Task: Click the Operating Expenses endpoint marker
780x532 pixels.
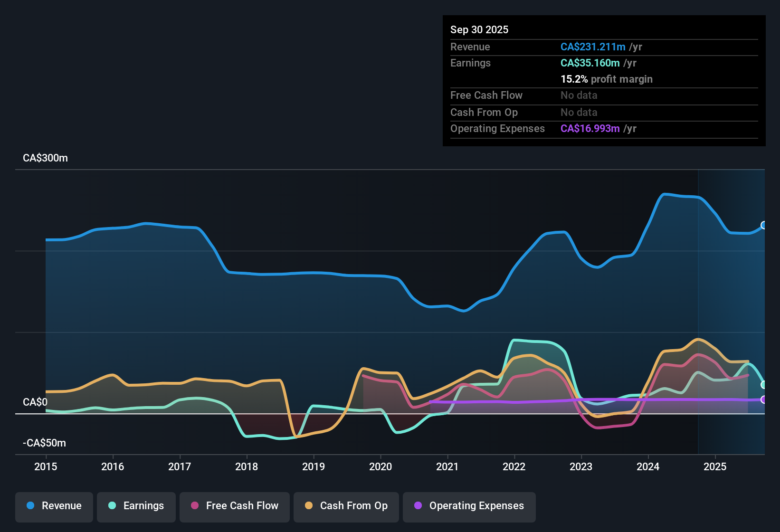Action: pos(763,399)
